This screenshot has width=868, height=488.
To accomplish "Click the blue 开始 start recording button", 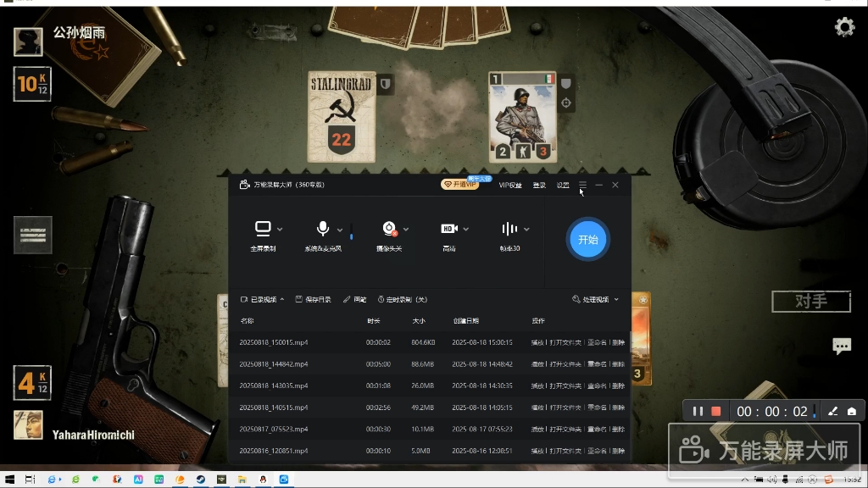I will pos(588,240).
